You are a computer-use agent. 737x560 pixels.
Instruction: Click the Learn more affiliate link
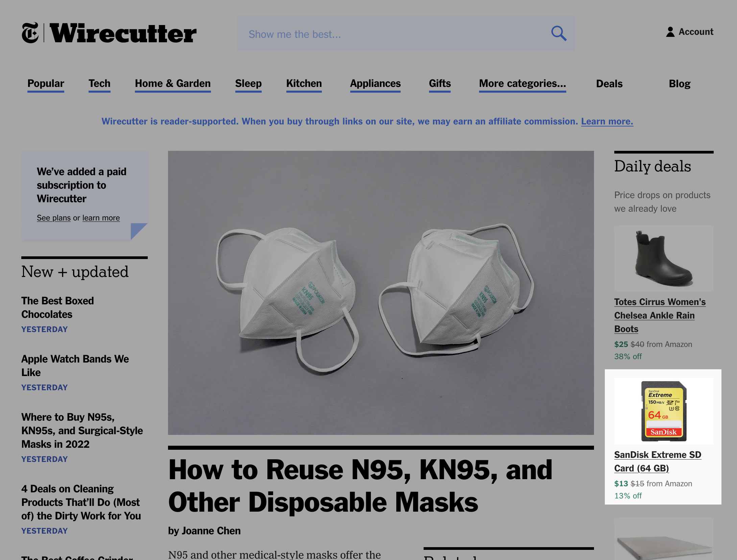pos(607,121)
